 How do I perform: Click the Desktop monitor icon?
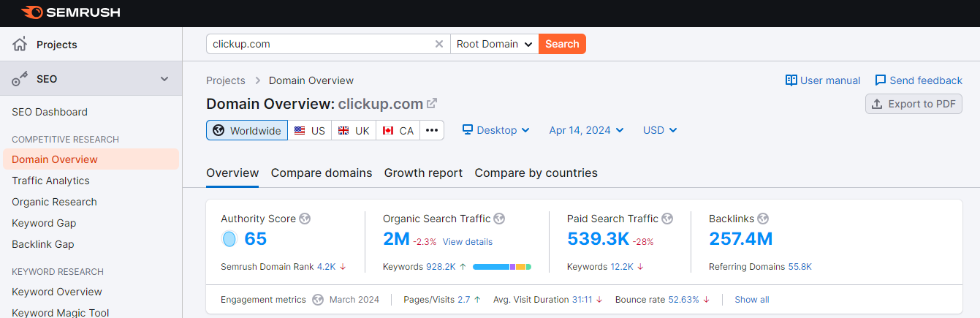pyautogui.click(x=468, y=130)
